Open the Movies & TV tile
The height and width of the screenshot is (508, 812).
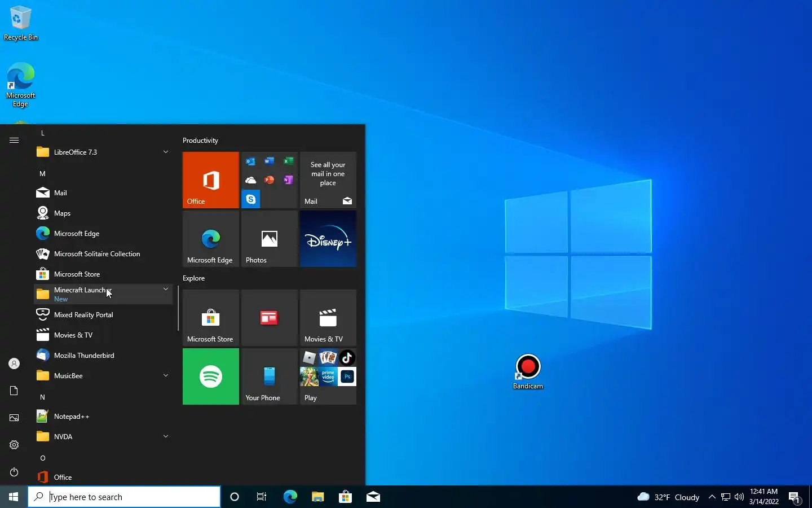tap(328, 318)
